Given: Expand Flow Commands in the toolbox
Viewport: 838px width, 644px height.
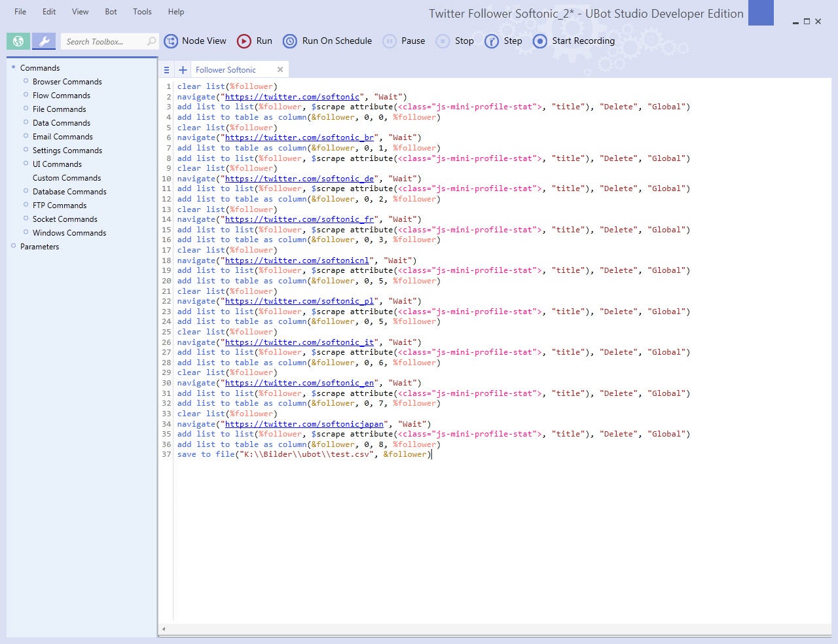Looking at the screenshot, I should click(61, 95).
